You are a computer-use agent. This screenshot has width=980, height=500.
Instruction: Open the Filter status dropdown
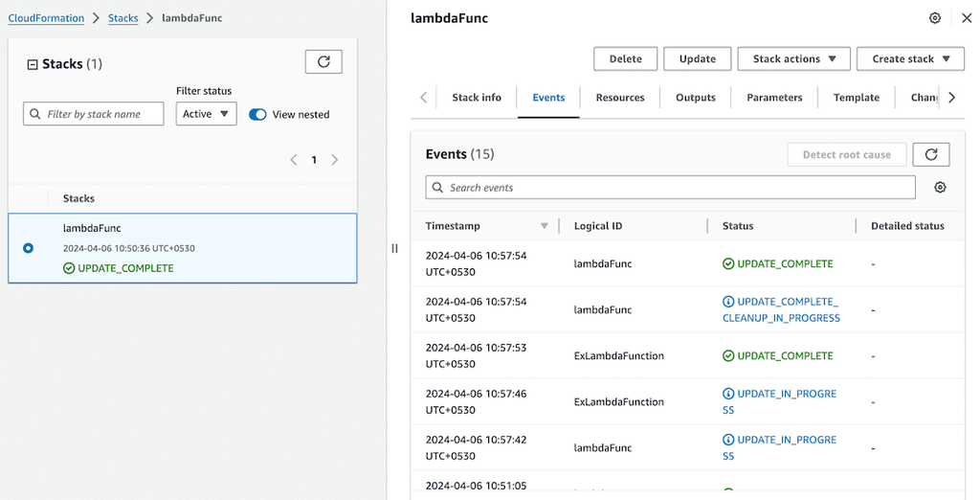coord(206,114)
